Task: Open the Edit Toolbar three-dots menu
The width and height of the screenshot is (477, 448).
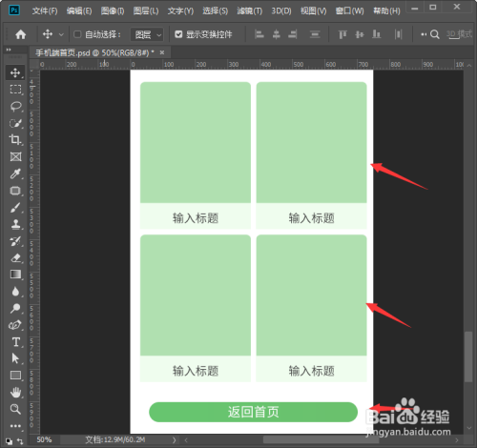Action: point(15,426)
